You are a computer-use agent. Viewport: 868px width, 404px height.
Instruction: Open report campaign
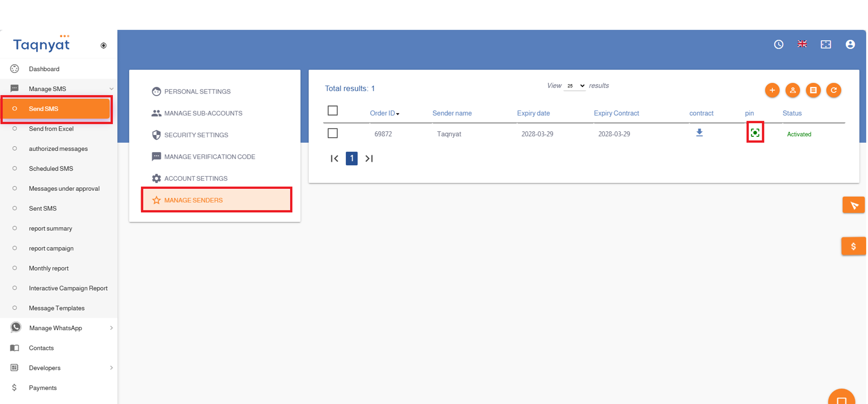tap(51, 248)
